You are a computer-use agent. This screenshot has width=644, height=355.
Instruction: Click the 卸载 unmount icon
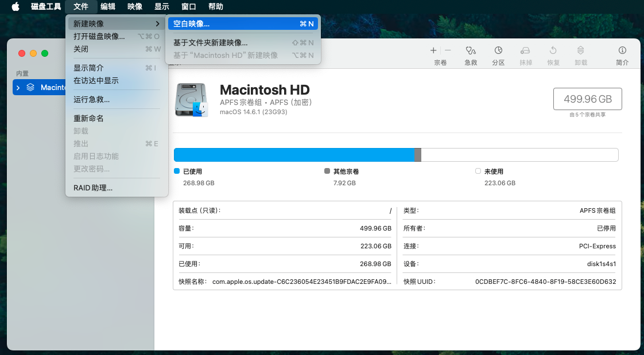(x=580, y=50)
